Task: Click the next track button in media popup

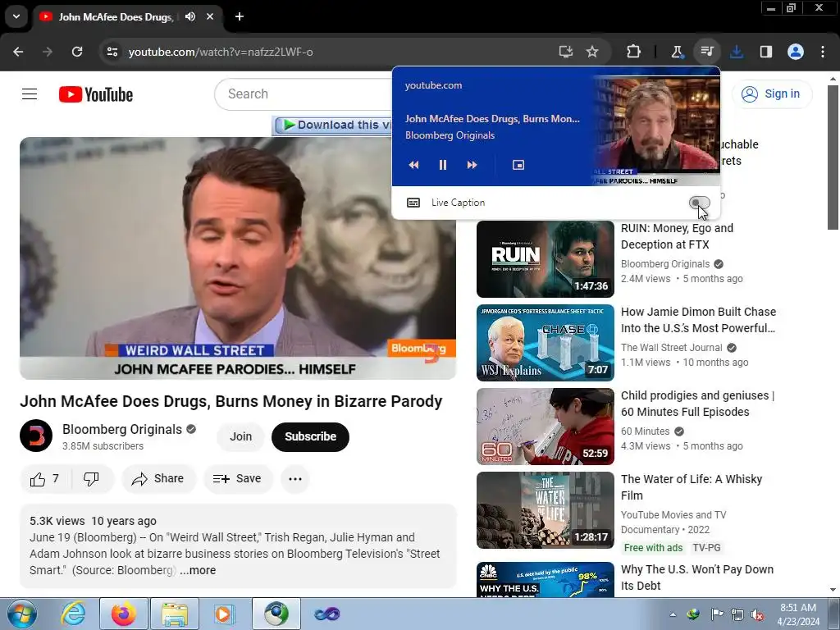Action: [472, 165]
